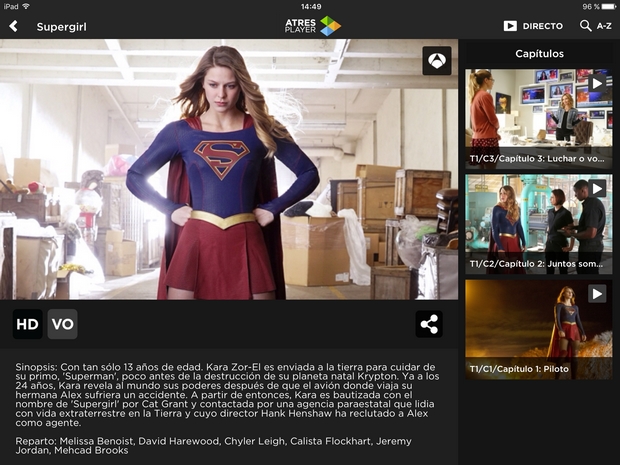Screen dimensions: 620x465
Task: Open T1/C3 Capítulo 3: Luchar o vo... title
Action: (537, 159)
